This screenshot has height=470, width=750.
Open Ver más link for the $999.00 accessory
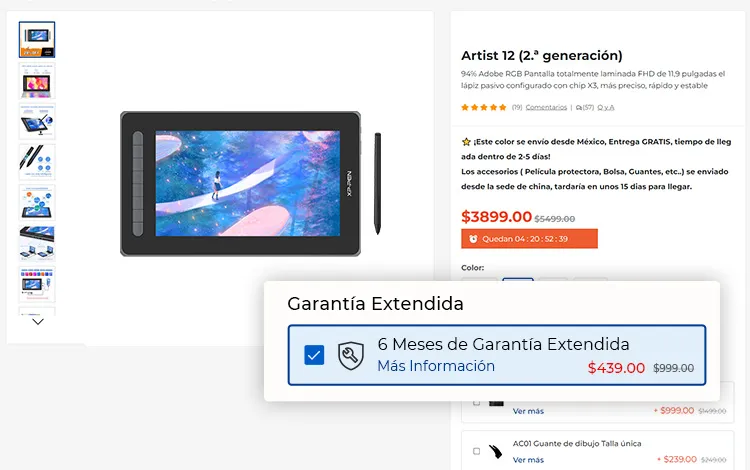click(528, 411)
